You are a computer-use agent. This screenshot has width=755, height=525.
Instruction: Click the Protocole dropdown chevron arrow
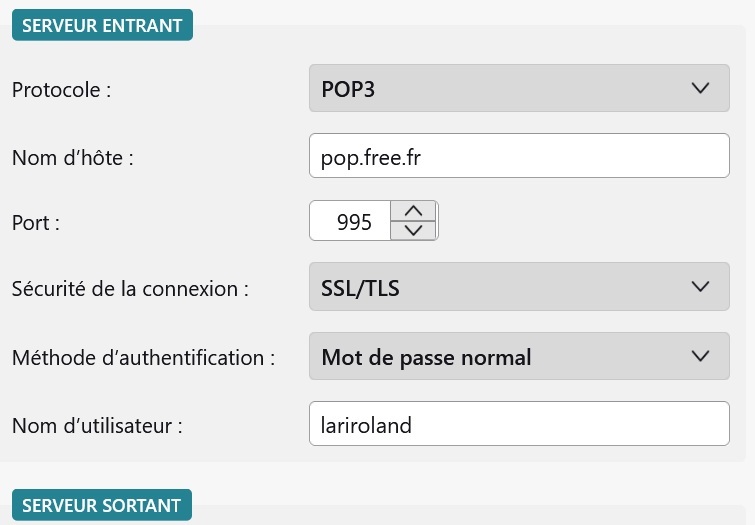(700, 88)
